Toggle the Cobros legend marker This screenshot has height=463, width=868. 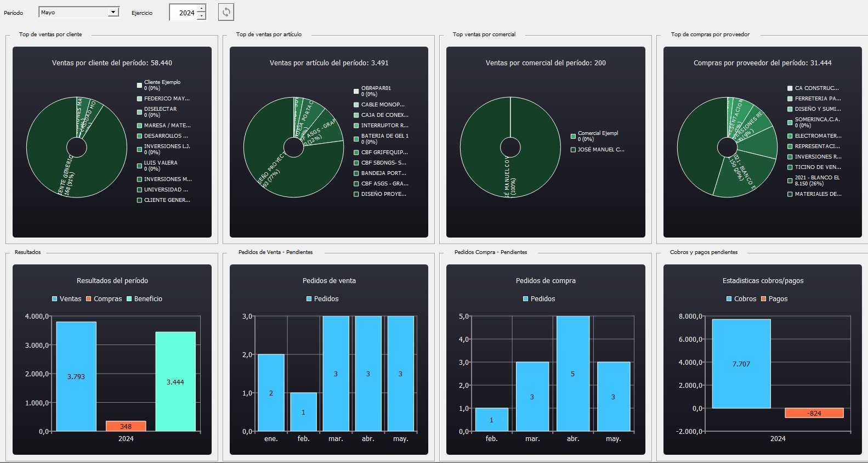click(x=729, y=299)
